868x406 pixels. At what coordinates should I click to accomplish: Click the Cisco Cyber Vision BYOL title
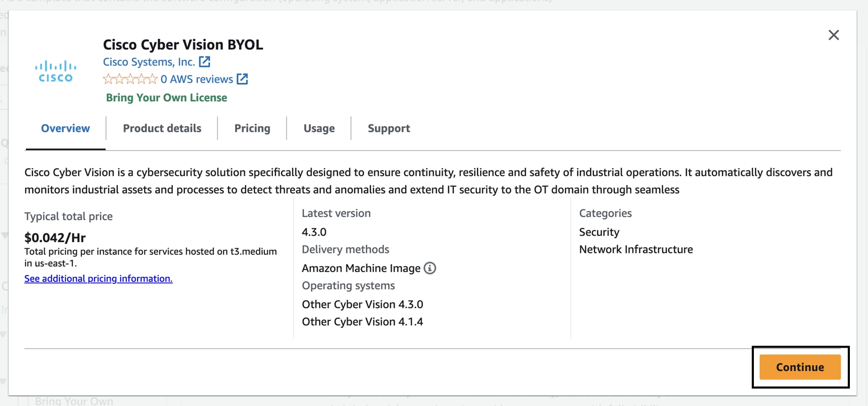coord(183,45)
